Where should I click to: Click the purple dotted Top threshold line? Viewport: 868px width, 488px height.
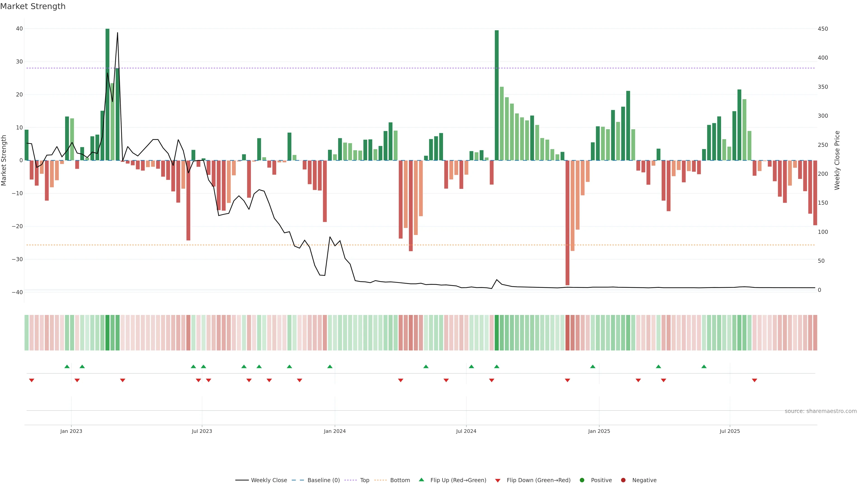point(337,68)
